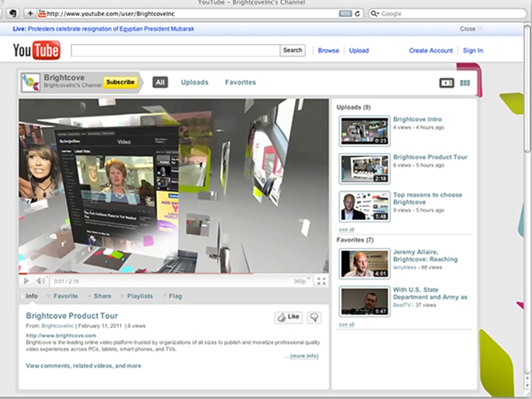The height and width of the screenshot is (399, 532).
Task: Play the video with the play button
Action: click(x=26, y=281)
